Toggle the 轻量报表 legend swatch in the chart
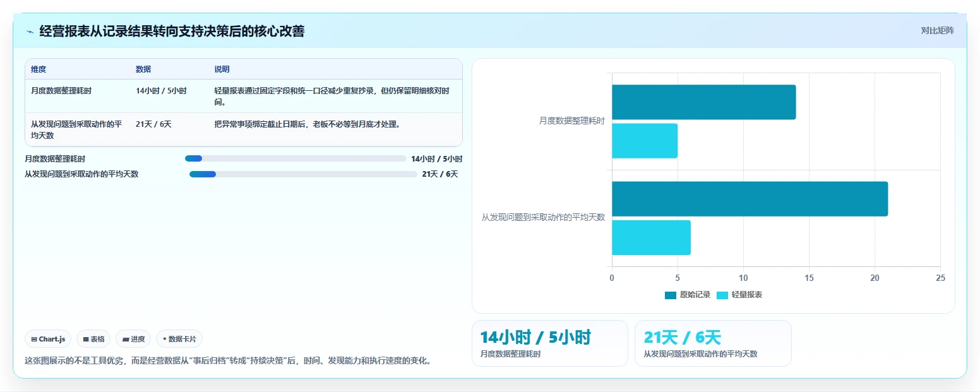Screen dimensions: 980x392 (722, 295)
